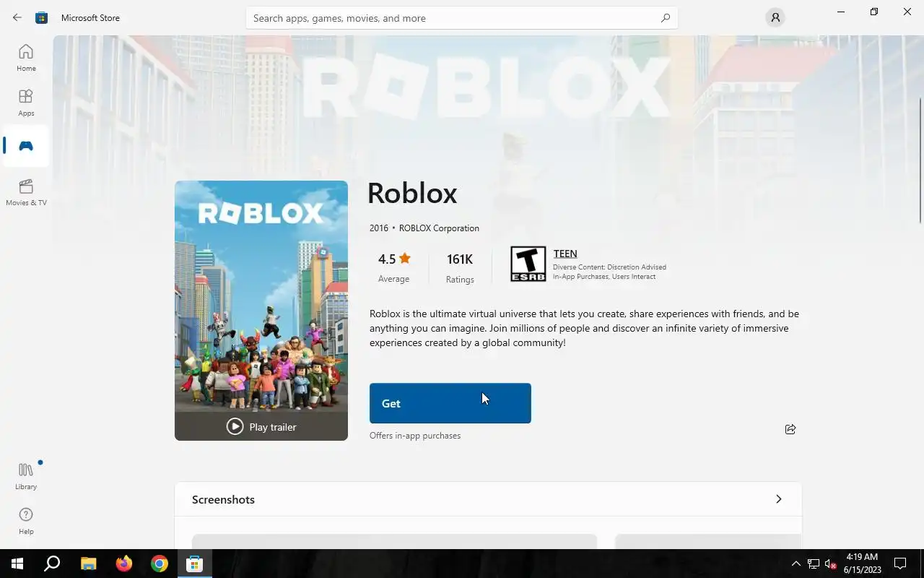Click the Microsoft Store taskbar icon
Screen dimensions: 924x578
click(194, 564)
